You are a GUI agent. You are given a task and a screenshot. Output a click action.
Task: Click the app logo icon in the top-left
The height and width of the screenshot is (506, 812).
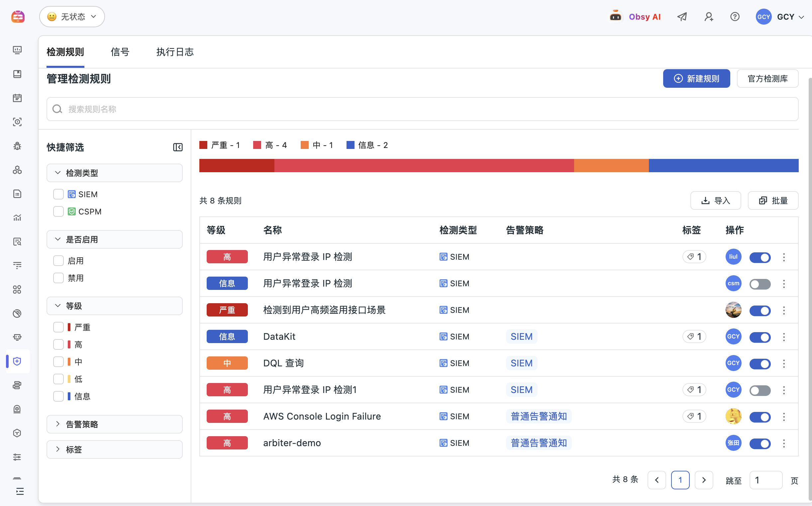18,16
